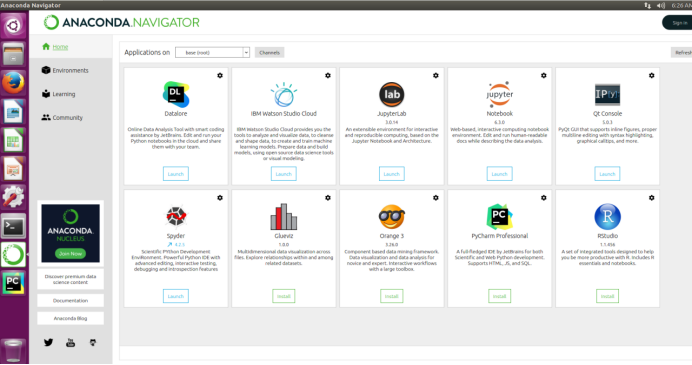692x365 pixels.
Task: Click the Anaconda Nucleus banner image
Action: (x=70, y=233)
